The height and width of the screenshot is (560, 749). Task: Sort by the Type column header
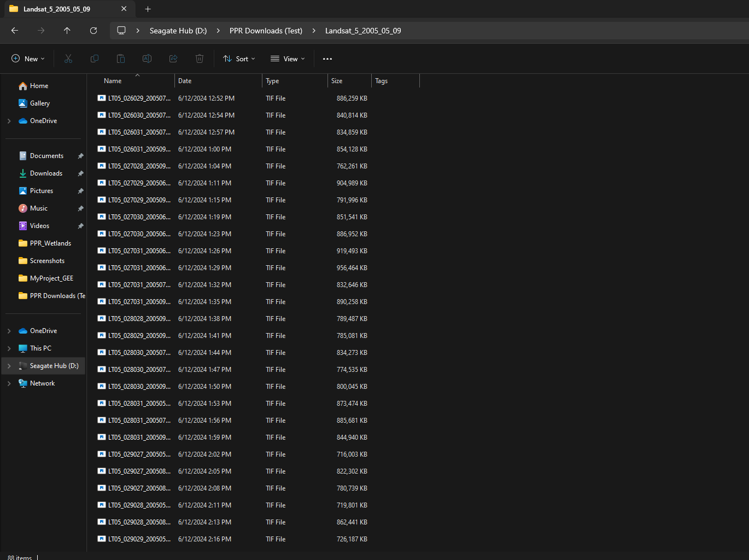tap(295, 81)
